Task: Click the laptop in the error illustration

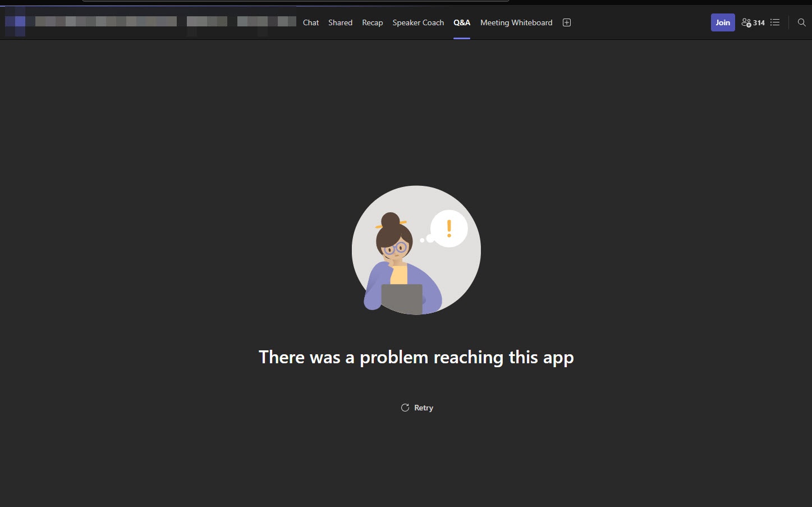Action: tap(401, 300)
